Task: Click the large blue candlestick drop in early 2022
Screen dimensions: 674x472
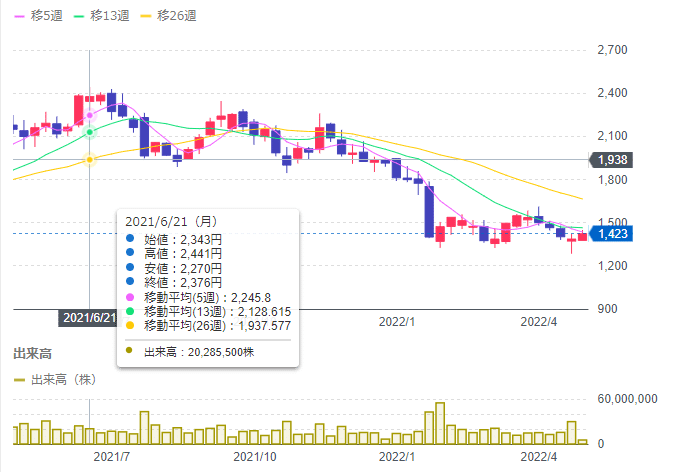Action: click(x=429, y=211)
